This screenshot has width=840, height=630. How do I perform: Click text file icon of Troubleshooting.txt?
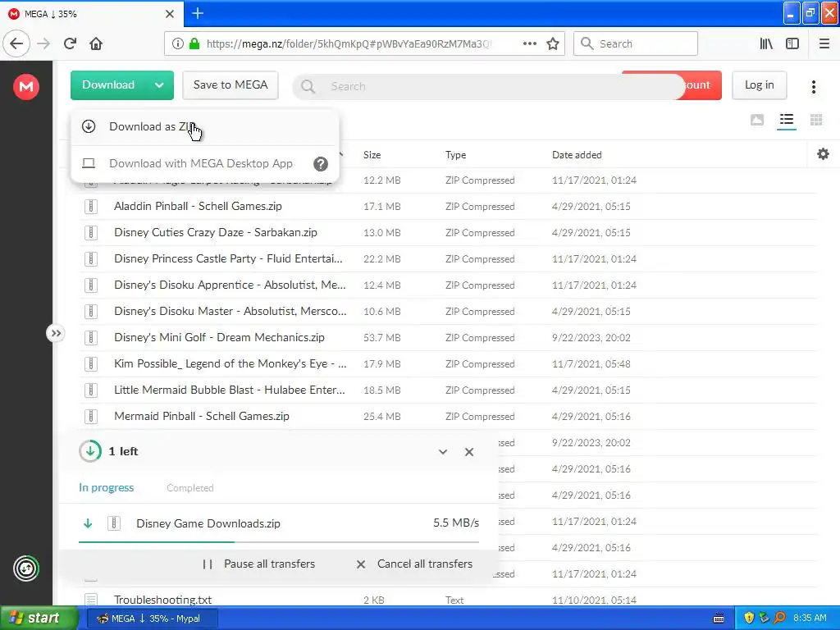[91, 600]
